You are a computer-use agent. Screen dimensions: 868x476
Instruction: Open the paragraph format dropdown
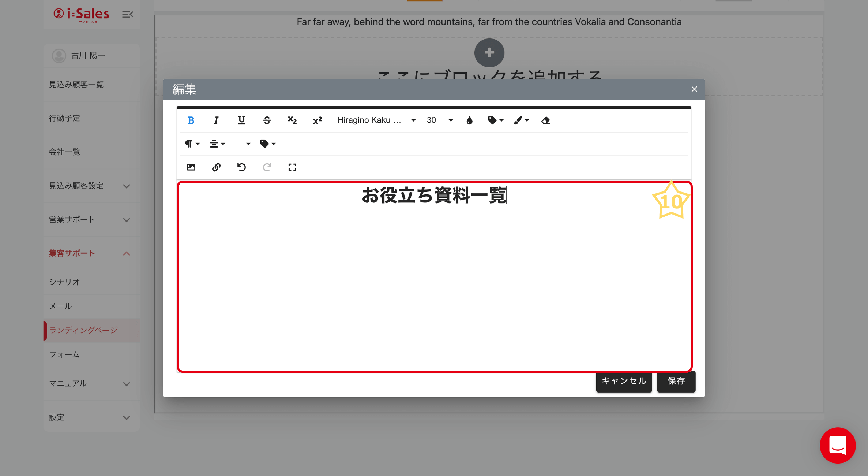coord(192,144)
